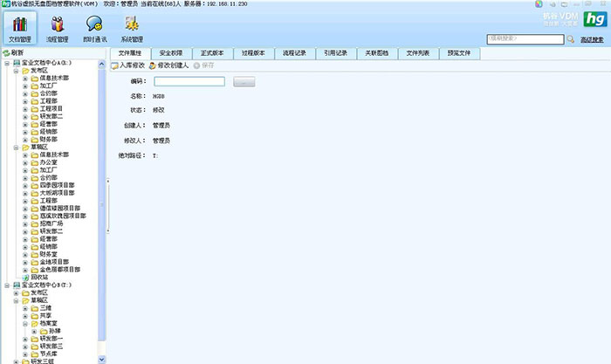The width and height of the screenshot is (611, 364).
Task: Select the 金色丽都项目部 folder
Action: click(x=60, y=270)
